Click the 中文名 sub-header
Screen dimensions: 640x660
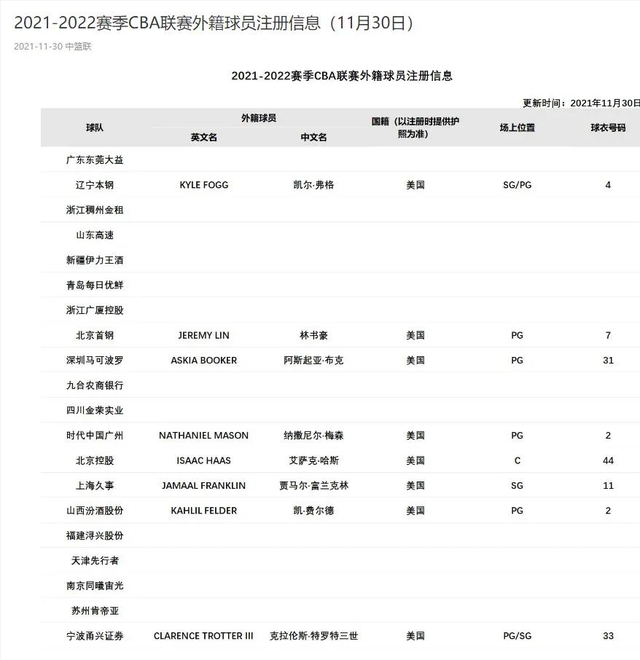314,137
